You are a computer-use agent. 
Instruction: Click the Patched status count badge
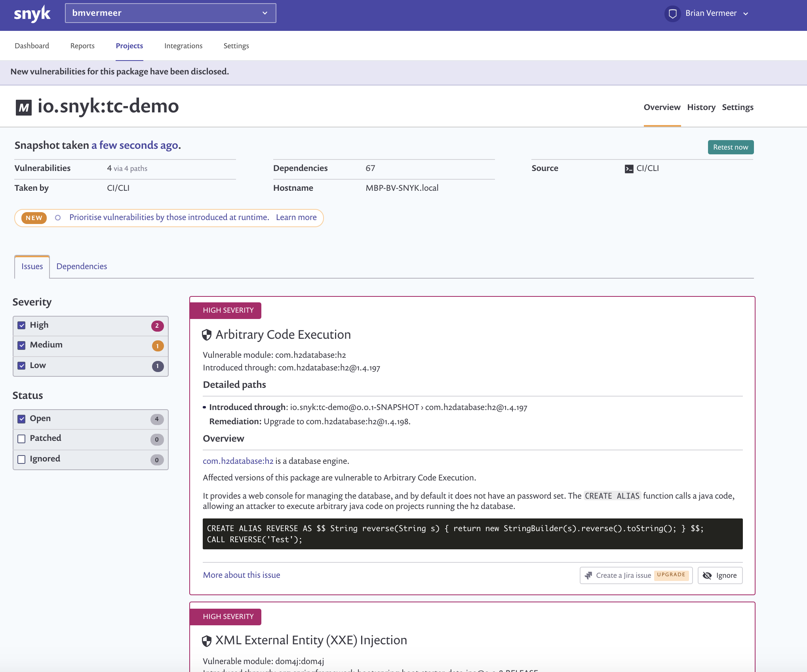[x=157, y=440]
